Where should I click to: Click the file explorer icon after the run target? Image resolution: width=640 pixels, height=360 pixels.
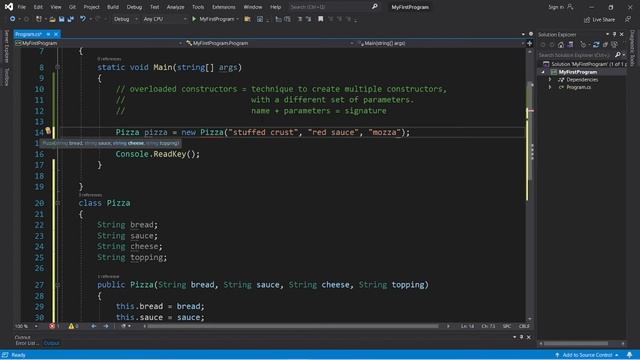point(247,19)
